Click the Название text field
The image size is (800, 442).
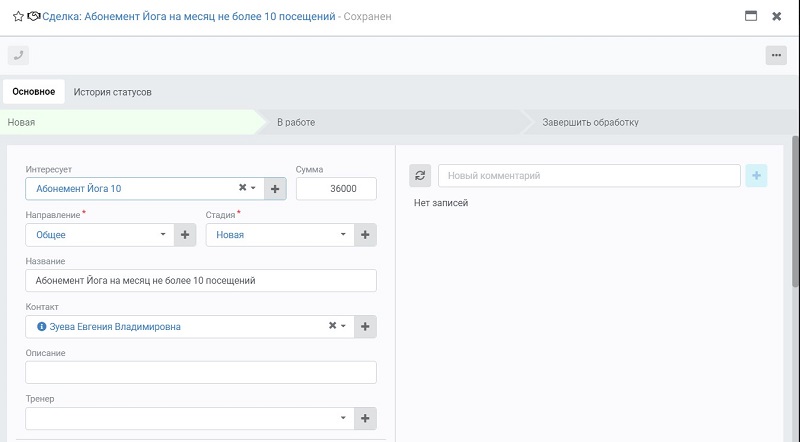(201, 281)
